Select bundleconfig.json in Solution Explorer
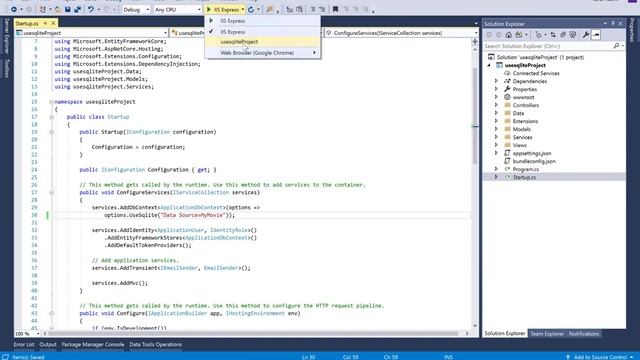640x360 pixels. pyautogui.click(x=534, y=161)
